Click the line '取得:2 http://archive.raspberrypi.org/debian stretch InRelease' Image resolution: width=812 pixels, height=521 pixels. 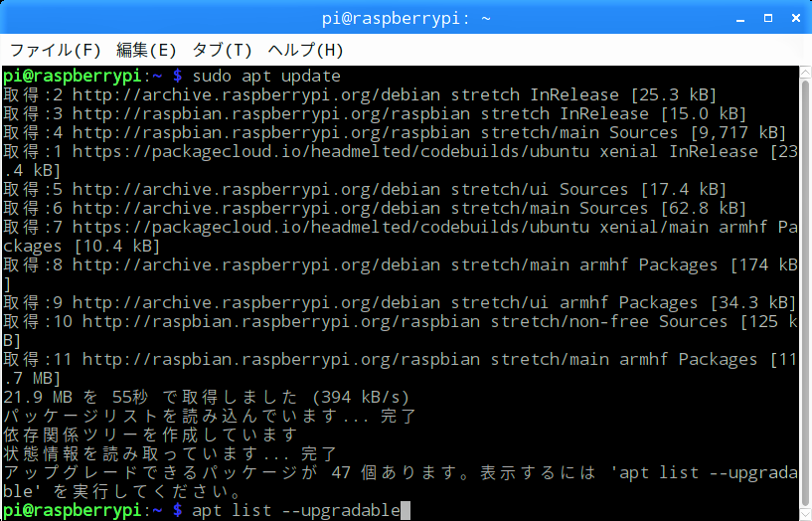pos(360,94)
